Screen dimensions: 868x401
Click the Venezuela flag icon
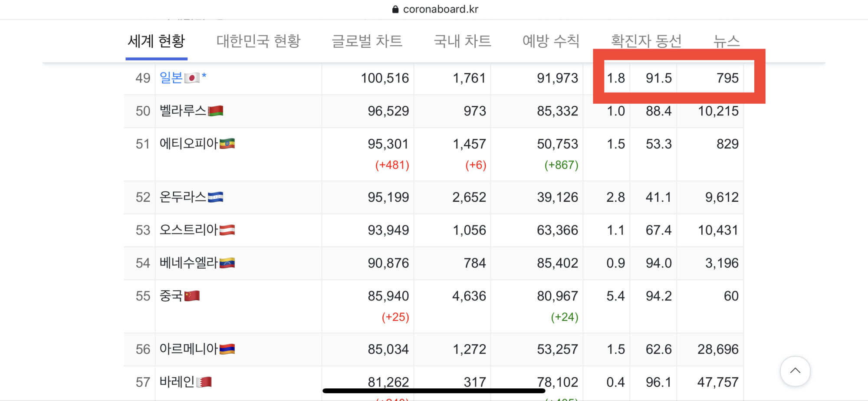click(x=227, y=263)
